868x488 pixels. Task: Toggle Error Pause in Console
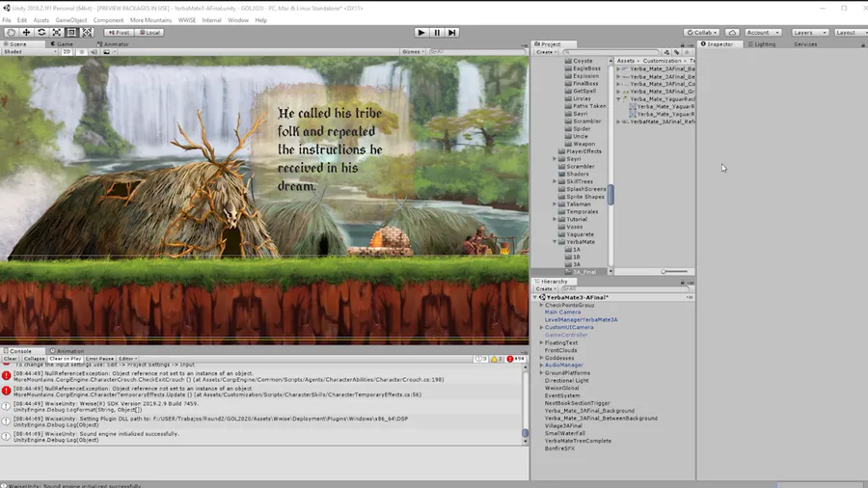click(99, 359)
